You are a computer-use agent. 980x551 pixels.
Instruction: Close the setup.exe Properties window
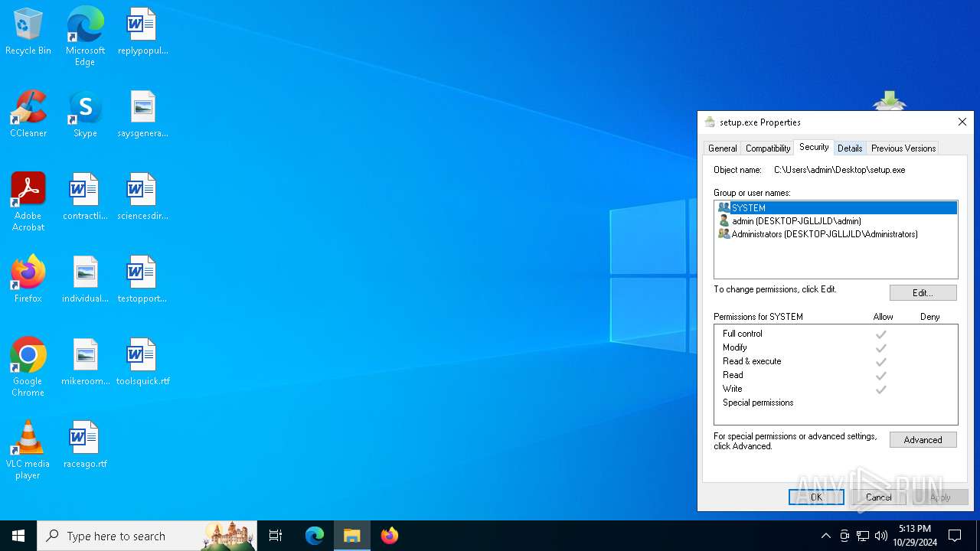tap(962, 122)
